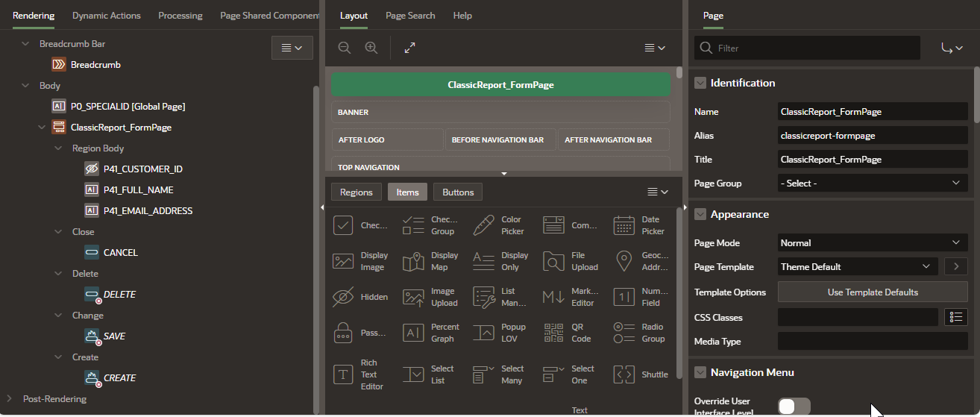Viewport: 980px width, 417px height.
Task: Choose the List Manager item icon
Action: pos(483,297)
